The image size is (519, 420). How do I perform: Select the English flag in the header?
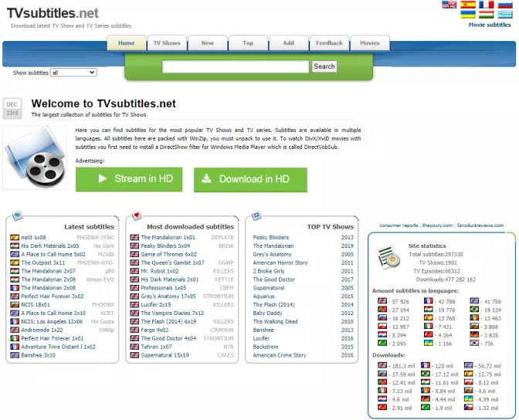point(449,5)
